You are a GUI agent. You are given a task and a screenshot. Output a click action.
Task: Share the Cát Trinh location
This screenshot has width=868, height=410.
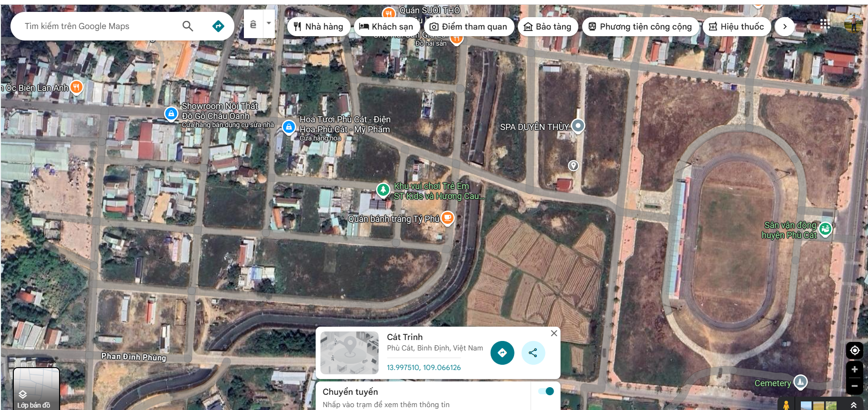[x=533, y=353]
